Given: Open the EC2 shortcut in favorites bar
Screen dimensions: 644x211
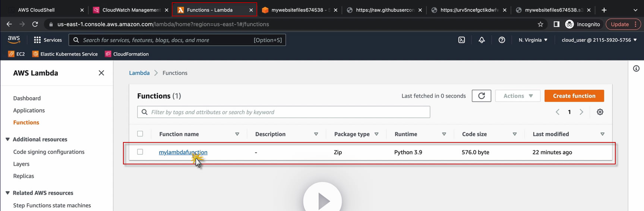Looking at the screenshot, I should pyautogui.click(x=16, y=54).
